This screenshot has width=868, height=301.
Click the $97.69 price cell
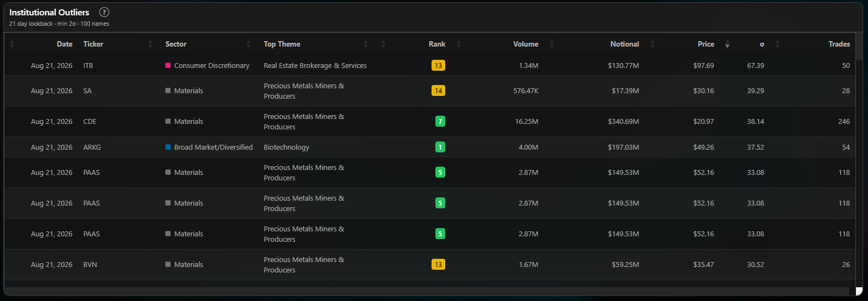(x=703, y=65)
